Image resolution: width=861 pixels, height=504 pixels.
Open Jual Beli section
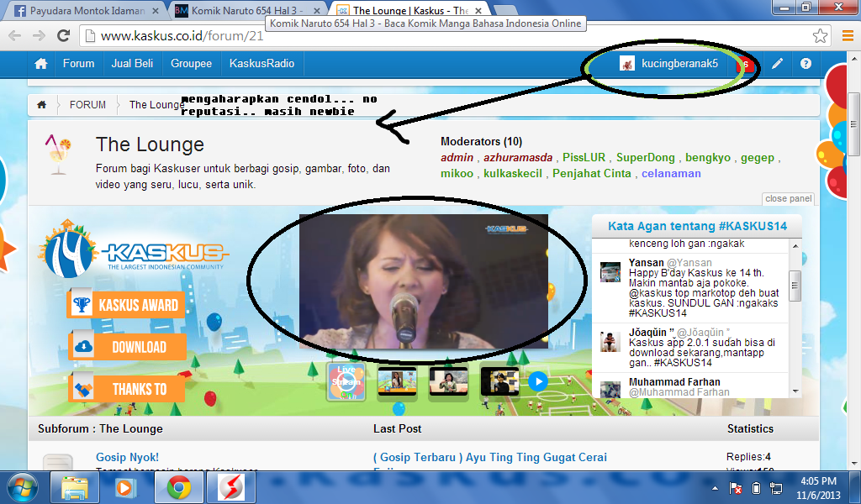[x=132, y=64]
